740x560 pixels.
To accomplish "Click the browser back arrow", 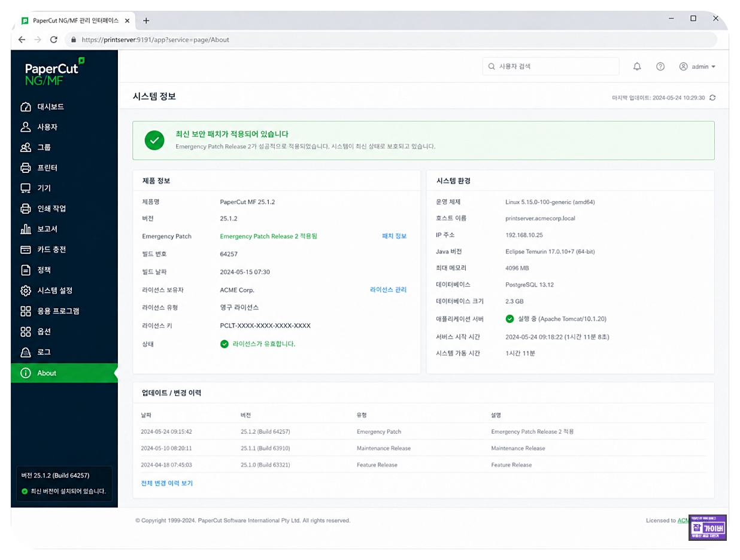I will click(x=22, y=39).
